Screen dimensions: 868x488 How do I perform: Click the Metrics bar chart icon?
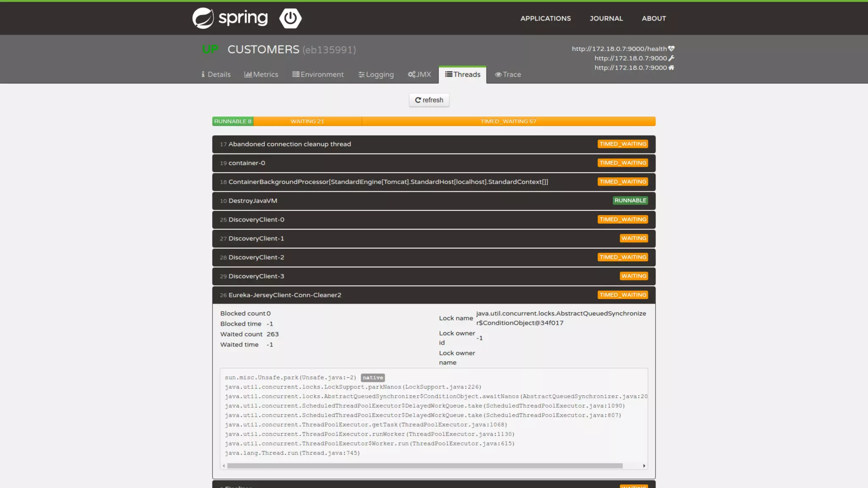[248, 74]
